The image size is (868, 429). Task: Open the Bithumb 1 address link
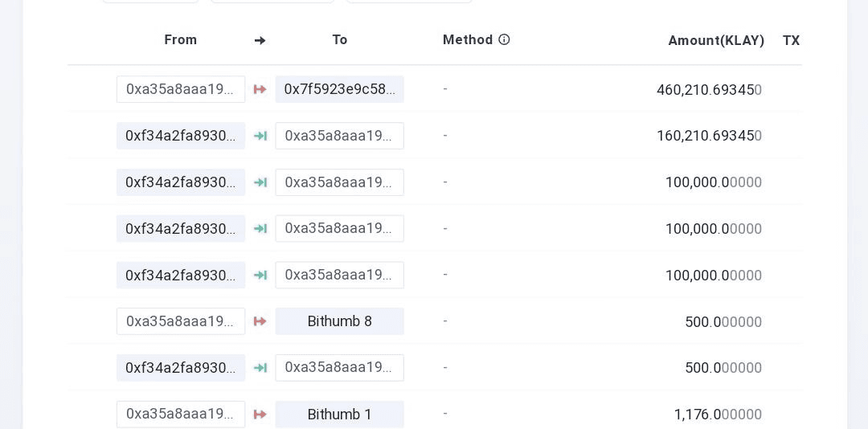click(339, 415)
